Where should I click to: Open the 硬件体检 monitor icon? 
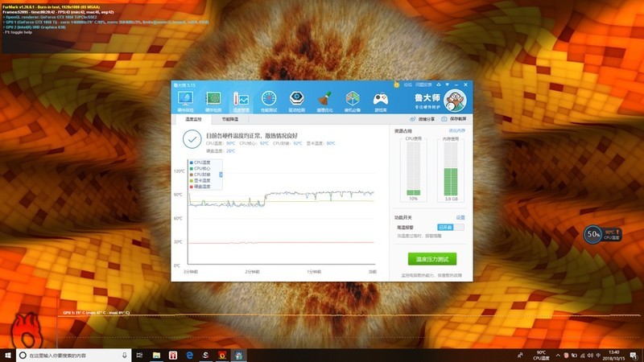pyautogui.click(x=185, y=101)
